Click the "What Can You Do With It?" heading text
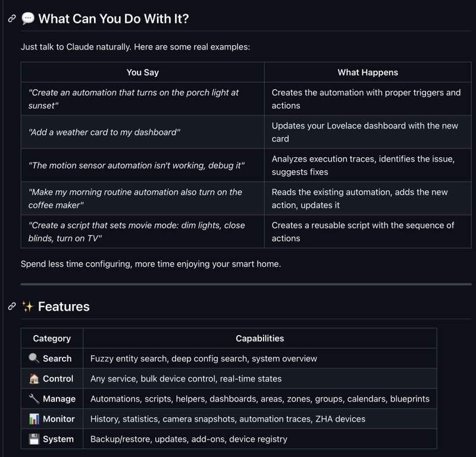 [x=114, y=18]
